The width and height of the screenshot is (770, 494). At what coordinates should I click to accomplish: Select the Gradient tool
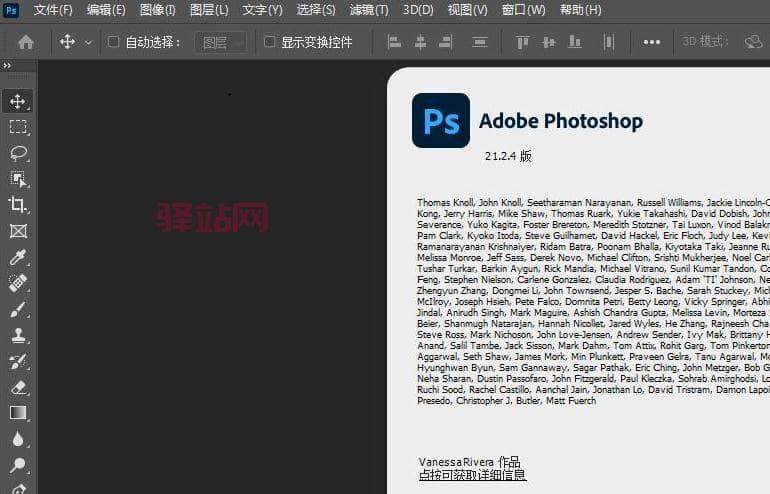tap(18, 413)
